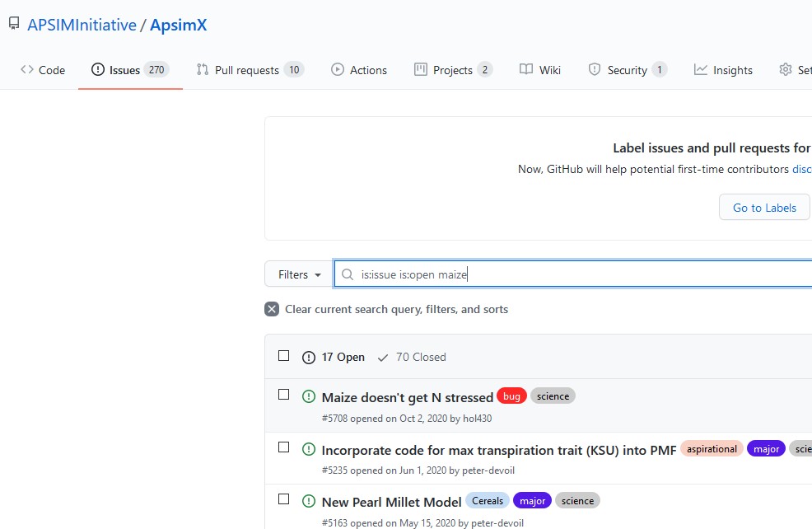Screen dimensions: 812x529
Task: Show the 70 Closed issues
Action: click(413, 357)
